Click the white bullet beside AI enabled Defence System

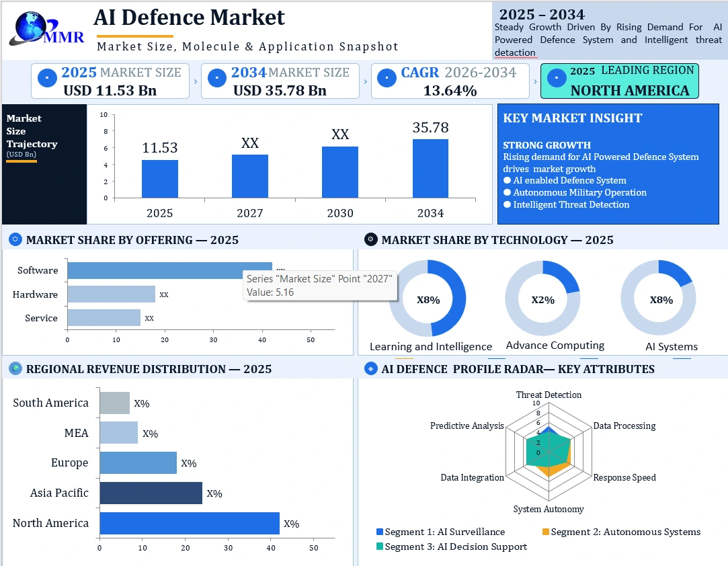click(507, 180)
